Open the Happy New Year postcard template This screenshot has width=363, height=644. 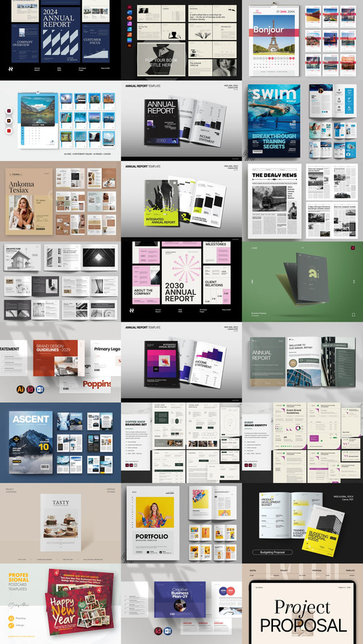(60, 604)
